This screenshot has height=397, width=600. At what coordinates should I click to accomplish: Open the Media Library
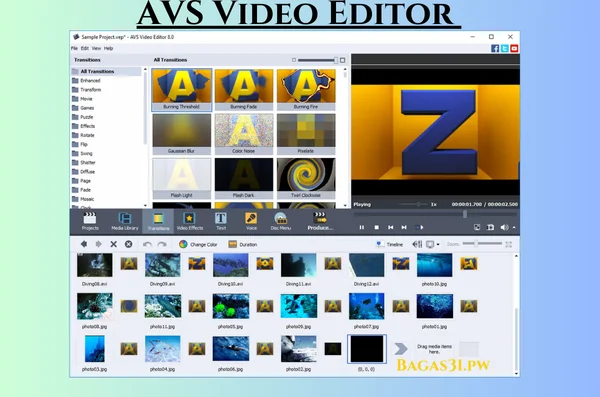[125, 221]
